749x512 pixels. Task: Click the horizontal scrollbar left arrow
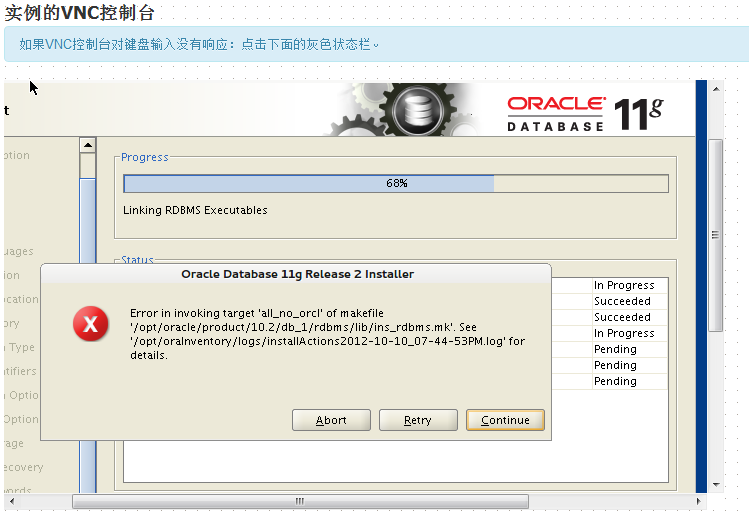[12, 501]
